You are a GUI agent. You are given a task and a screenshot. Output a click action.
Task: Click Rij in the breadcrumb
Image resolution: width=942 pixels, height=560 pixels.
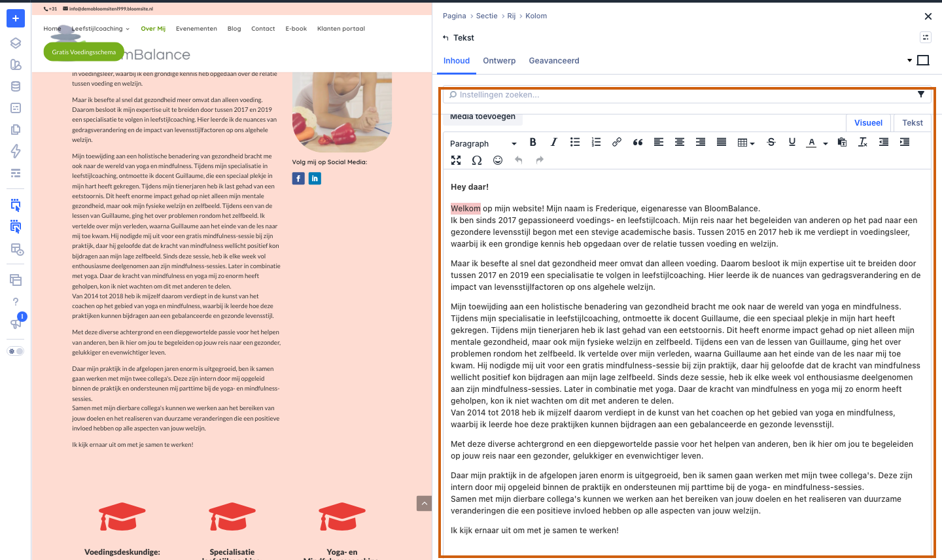coord(512,16)
